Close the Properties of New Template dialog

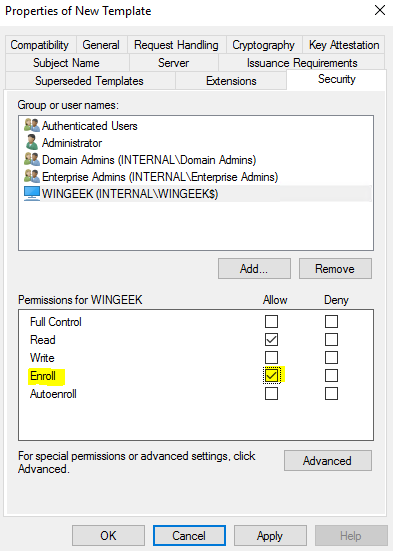(x=380, y=11)
